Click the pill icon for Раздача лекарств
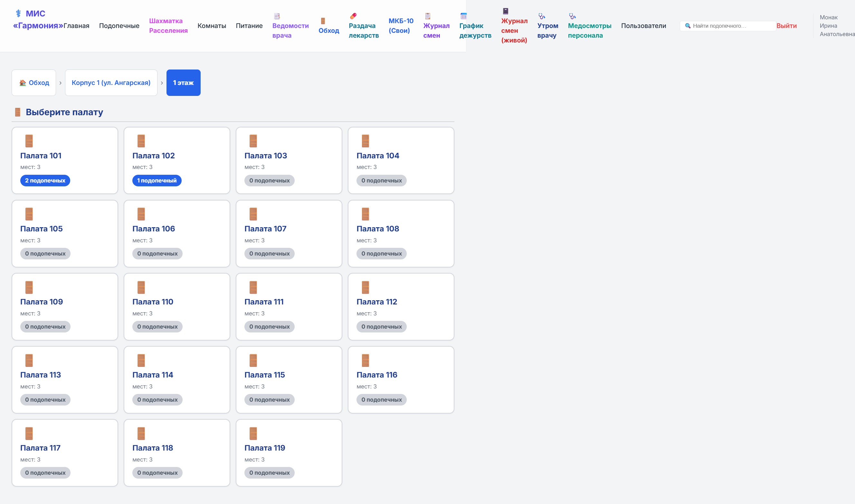The image size is (855, 504). 353,16
